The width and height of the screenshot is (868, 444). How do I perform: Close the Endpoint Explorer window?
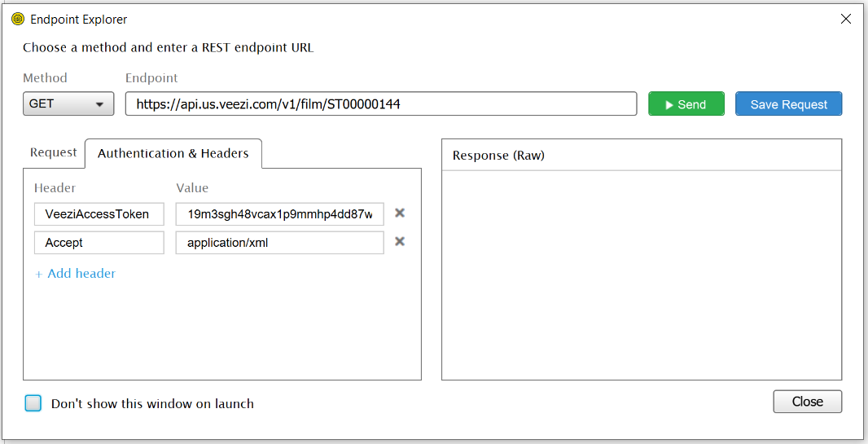coord(845,19)
